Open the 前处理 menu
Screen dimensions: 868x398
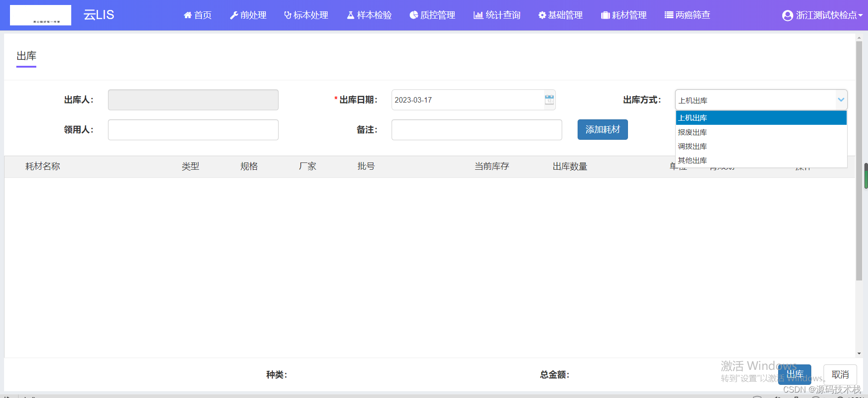pos(248,15)
